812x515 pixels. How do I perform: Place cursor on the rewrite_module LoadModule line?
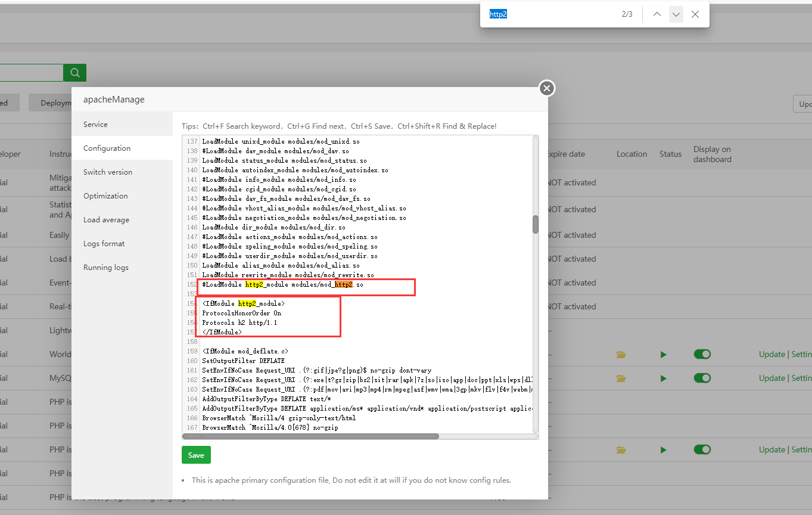pyautogui.click(x=288, y=275)
